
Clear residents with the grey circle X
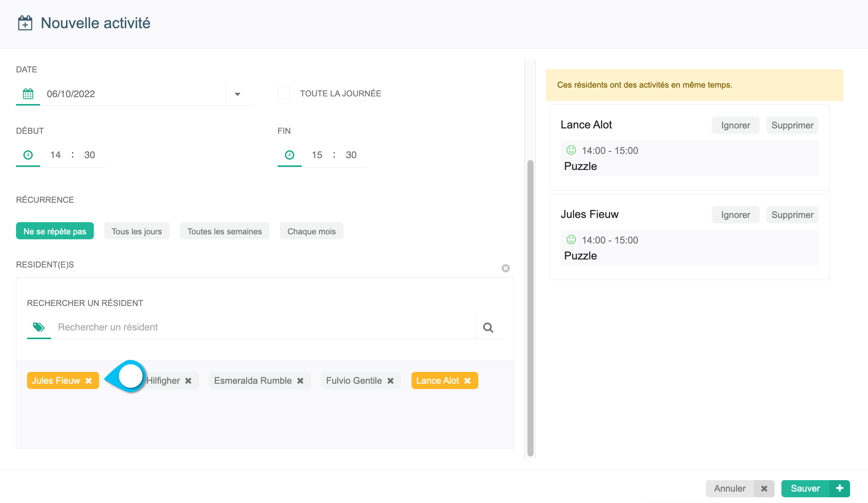506,268
